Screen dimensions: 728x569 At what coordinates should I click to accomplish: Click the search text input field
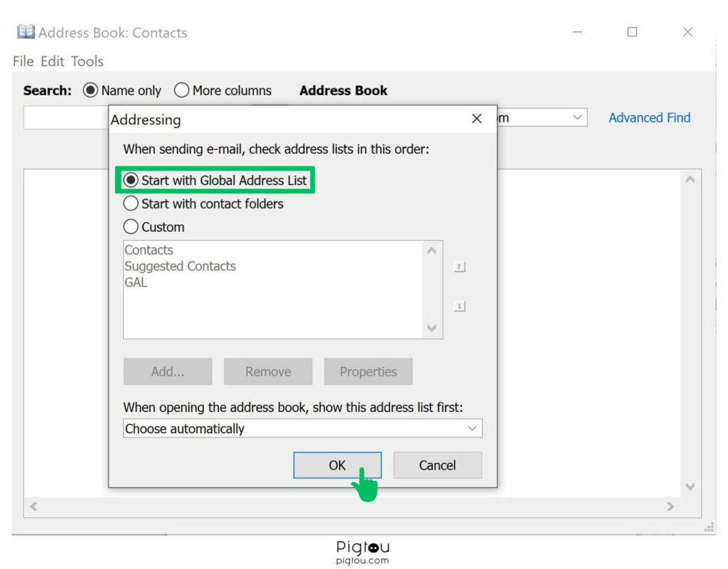click(66, 117)
